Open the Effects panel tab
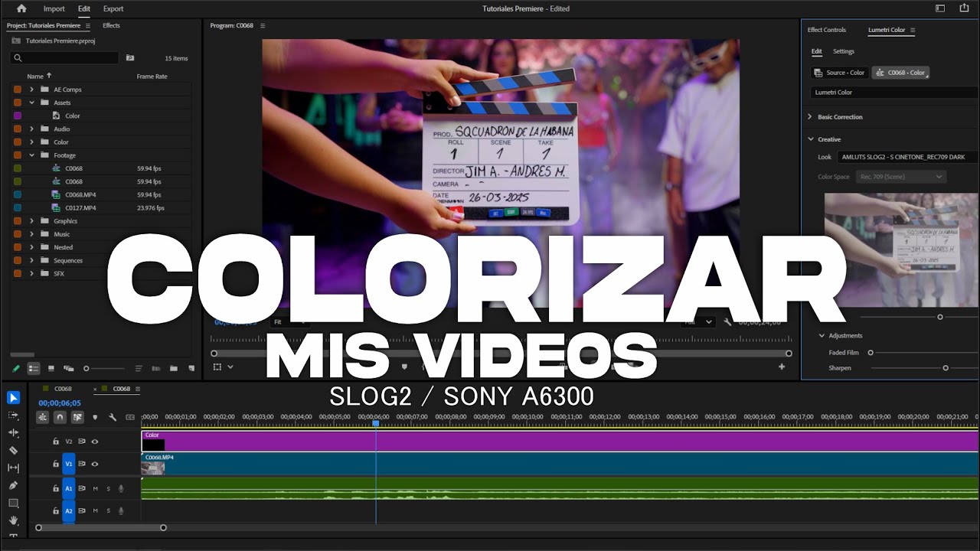Viewport: 980px width, 551px height. (111, 25)
